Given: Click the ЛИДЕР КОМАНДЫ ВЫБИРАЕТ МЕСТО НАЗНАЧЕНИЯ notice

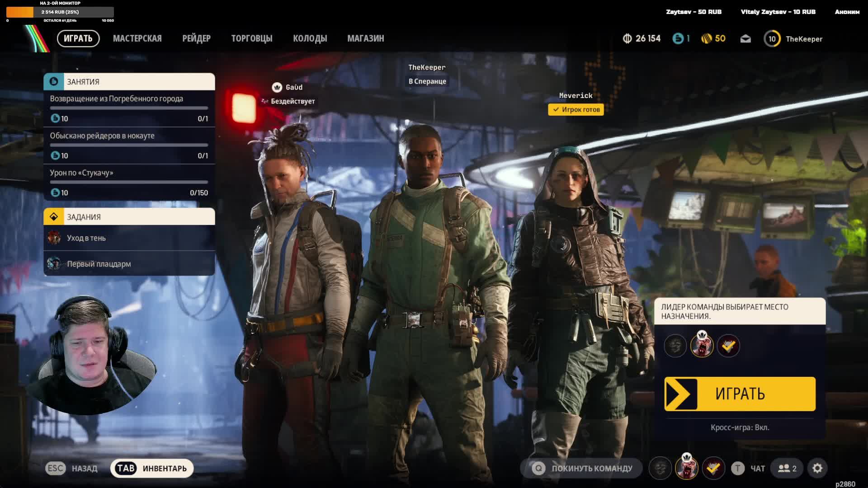Looking at the screenshot, I should tap(740, 311).
